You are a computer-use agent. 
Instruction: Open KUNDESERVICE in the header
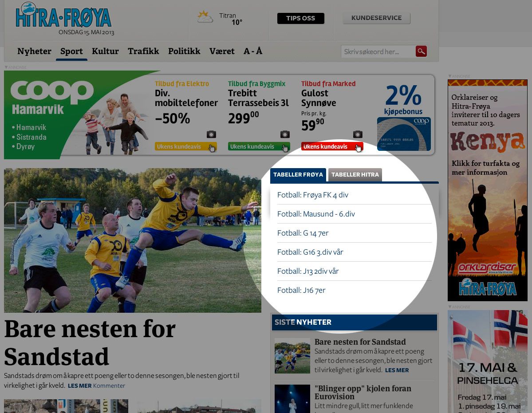pos(376,18)
